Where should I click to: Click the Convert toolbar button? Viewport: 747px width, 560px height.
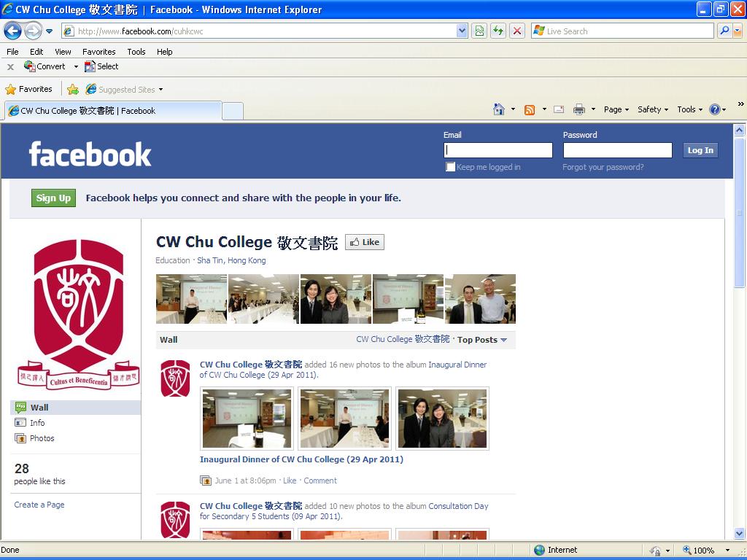44,66
